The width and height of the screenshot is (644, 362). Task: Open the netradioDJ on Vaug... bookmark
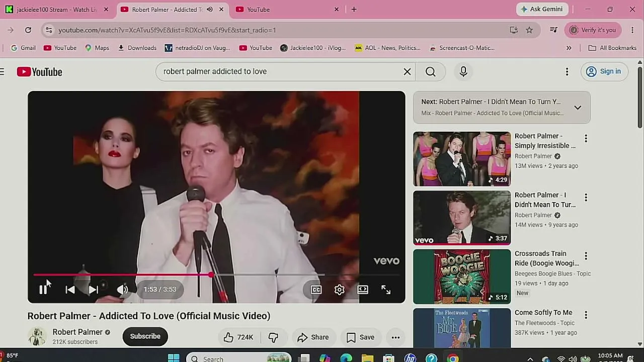[197, 48]
